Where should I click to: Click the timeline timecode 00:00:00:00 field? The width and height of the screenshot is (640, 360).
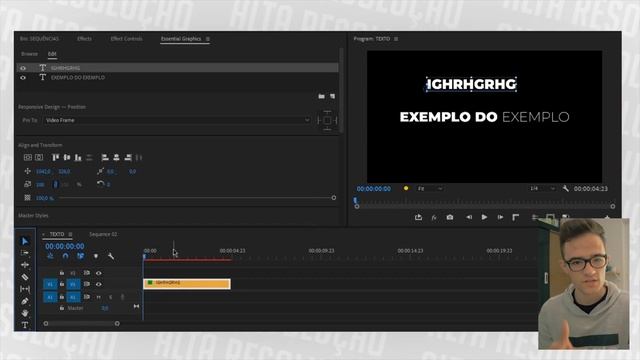point(64,246)
